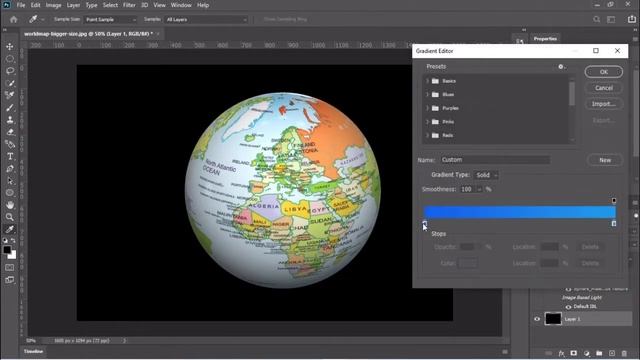Open the Image menu
This screenshot has width=640, height=360.
click(53, 5)
